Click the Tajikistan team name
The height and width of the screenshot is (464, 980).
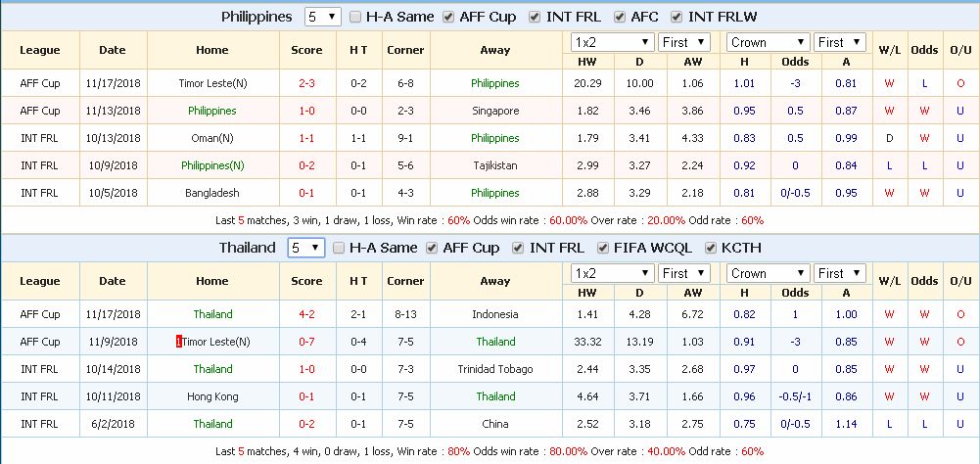coord(494,165)
